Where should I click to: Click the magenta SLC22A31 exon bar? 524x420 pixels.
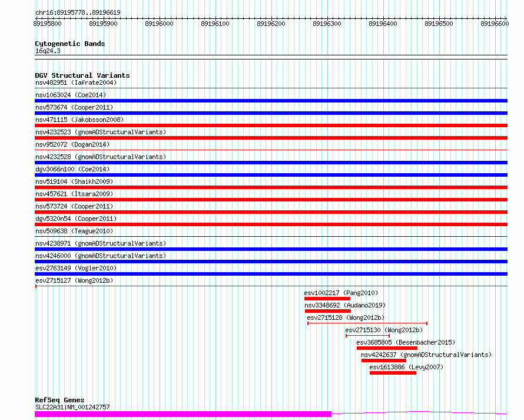(183, 414)
